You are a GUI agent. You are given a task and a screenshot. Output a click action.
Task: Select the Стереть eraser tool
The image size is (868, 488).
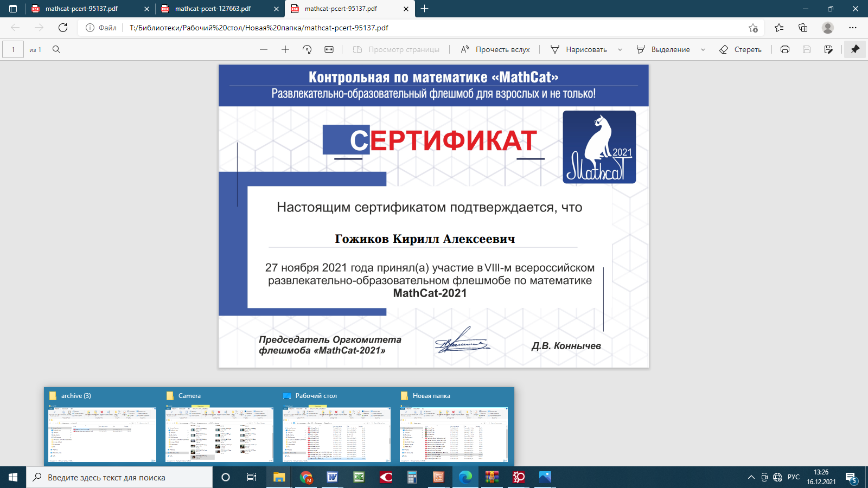[x=741, y=49]
